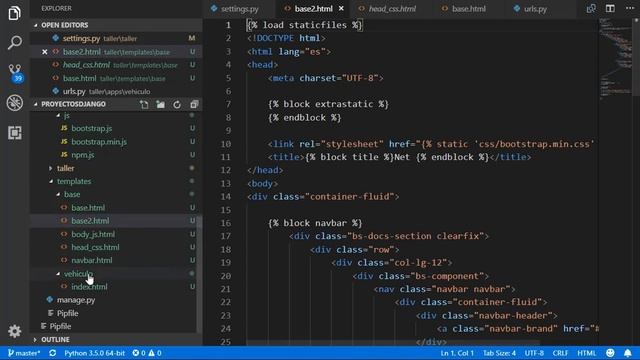Open the Extensions view in activity bar
Screen dimensions: 640x360
[x=15, y=133]
